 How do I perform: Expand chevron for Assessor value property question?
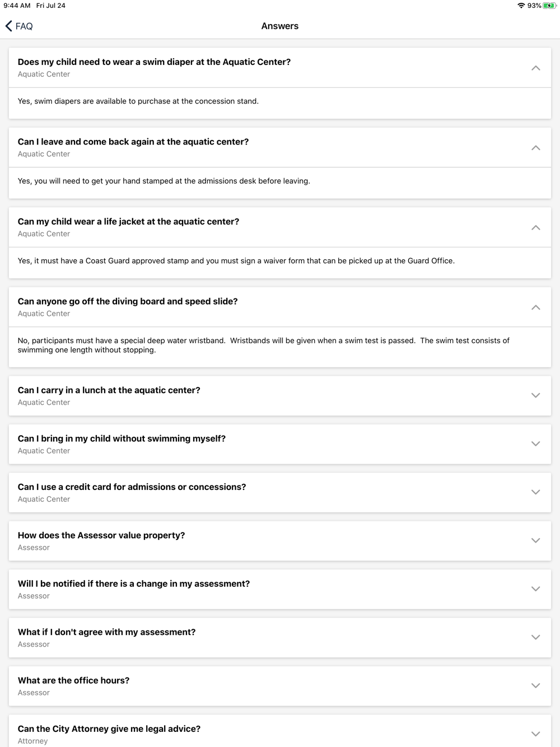535,540
